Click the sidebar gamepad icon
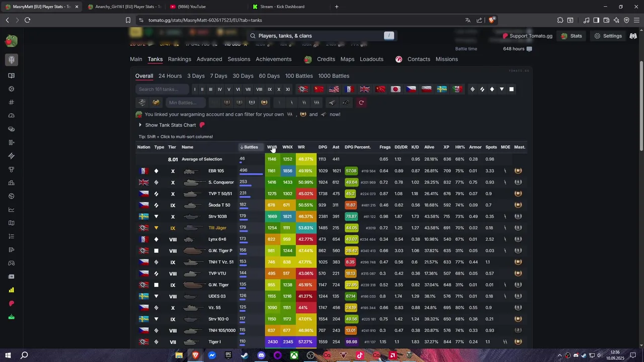The width and height of the screenshot is (644, 362). click(x=11, y=263)
